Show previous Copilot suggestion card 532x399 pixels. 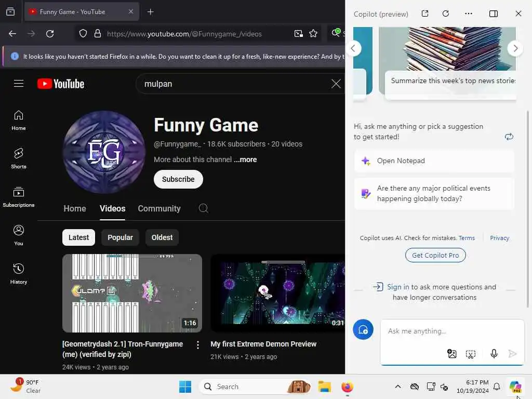point(353,48)
